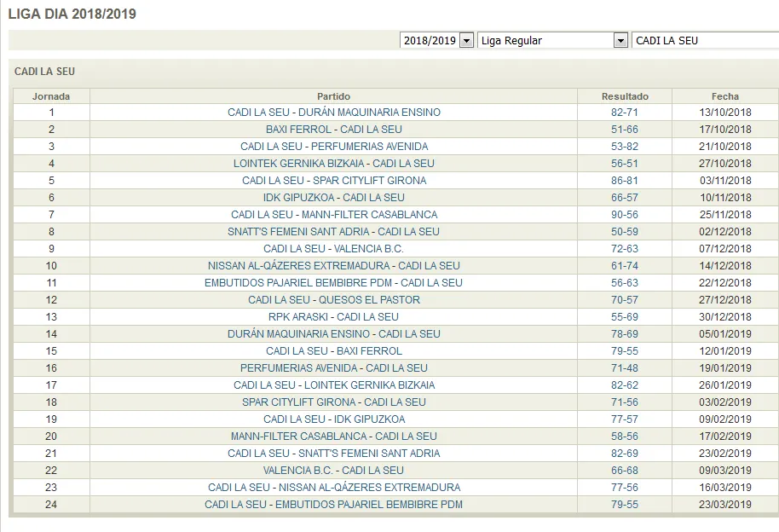779x532 pixels.
Task: Click result 56-63 for jornada 11
Action: pyautogui.click(x=625, y=283)
